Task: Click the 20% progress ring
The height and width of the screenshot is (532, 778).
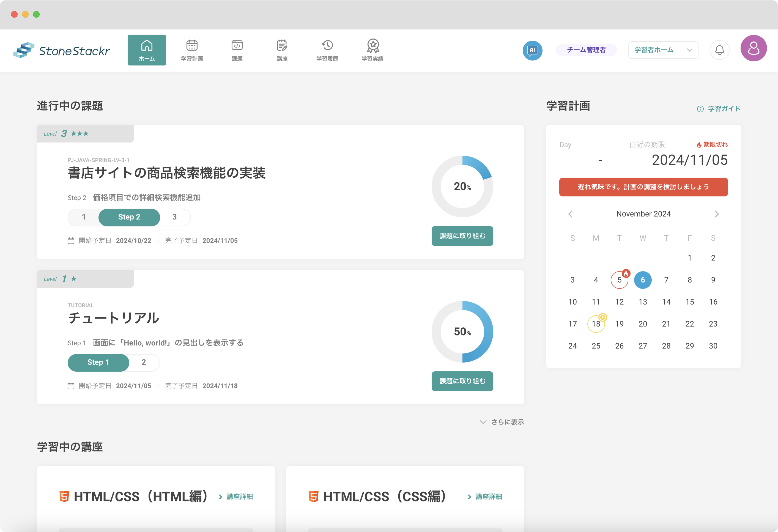Action: (x=462, y=187)
